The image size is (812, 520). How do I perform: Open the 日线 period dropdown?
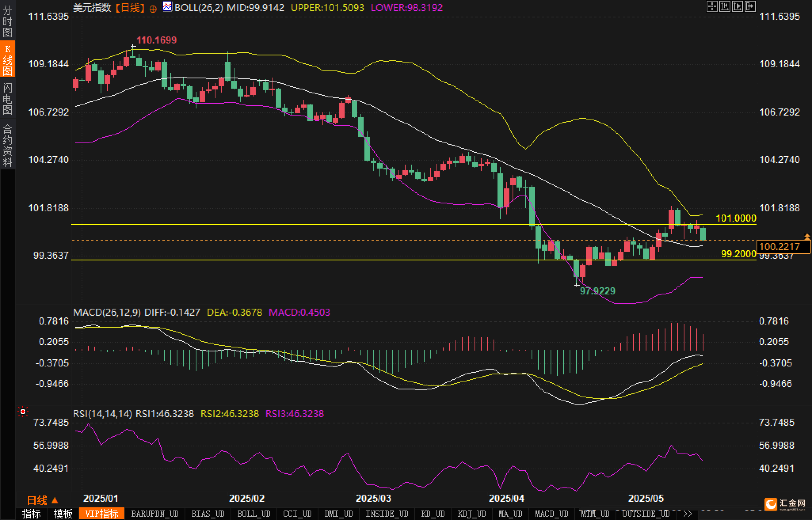[42, 500]
